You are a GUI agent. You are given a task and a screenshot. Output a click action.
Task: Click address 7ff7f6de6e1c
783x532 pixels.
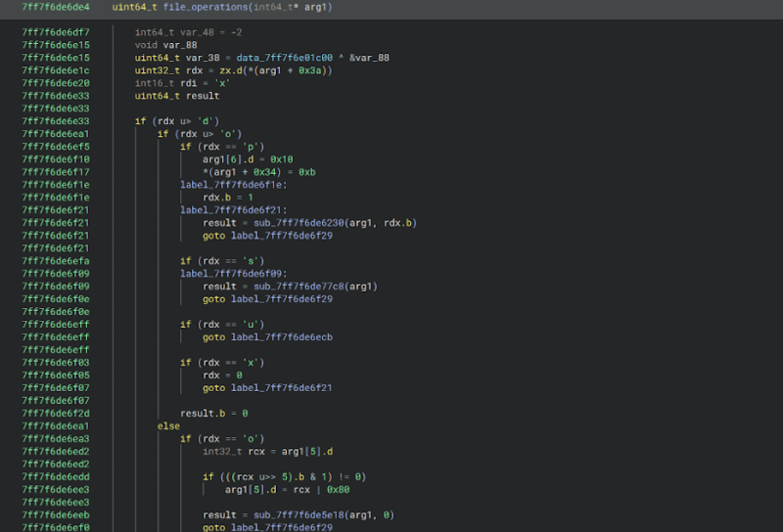click(x=56, y=70)
